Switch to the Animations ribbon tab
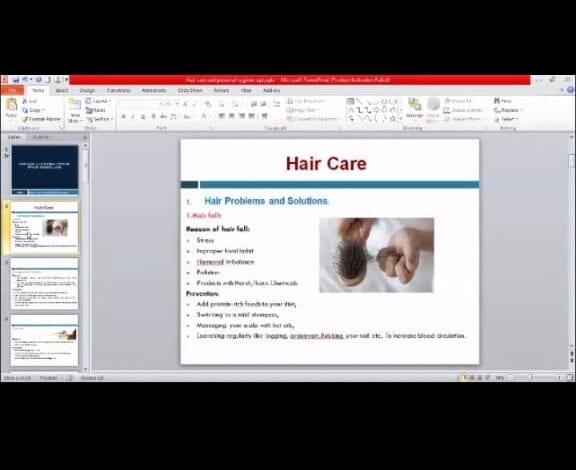This screenshot has width=576, height=470. [154, 90]
